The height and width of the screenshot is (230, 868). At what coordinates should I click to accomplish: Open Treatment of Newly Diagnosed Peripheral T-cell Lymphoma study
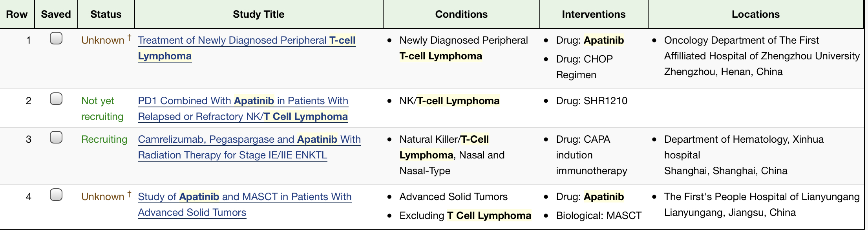(247, 48)
